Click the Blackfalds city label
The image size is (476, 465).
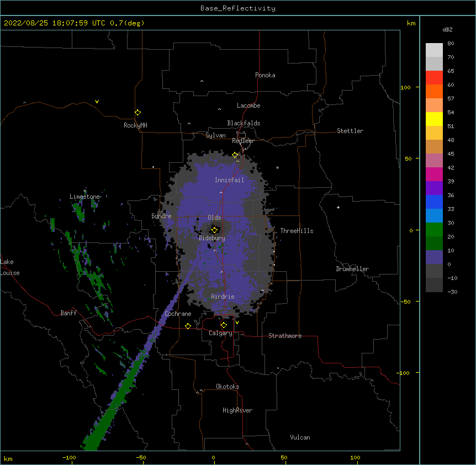244,123
